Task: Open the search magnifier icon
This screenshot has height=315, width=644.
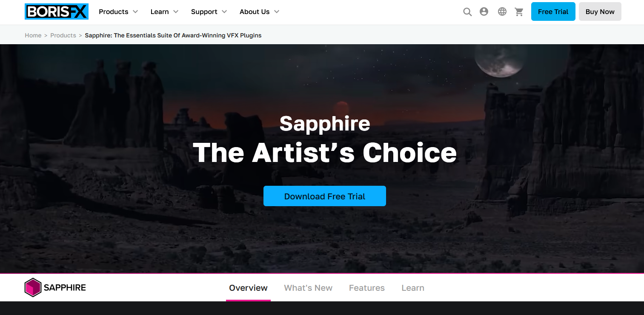Action: (x=467, y=12)
